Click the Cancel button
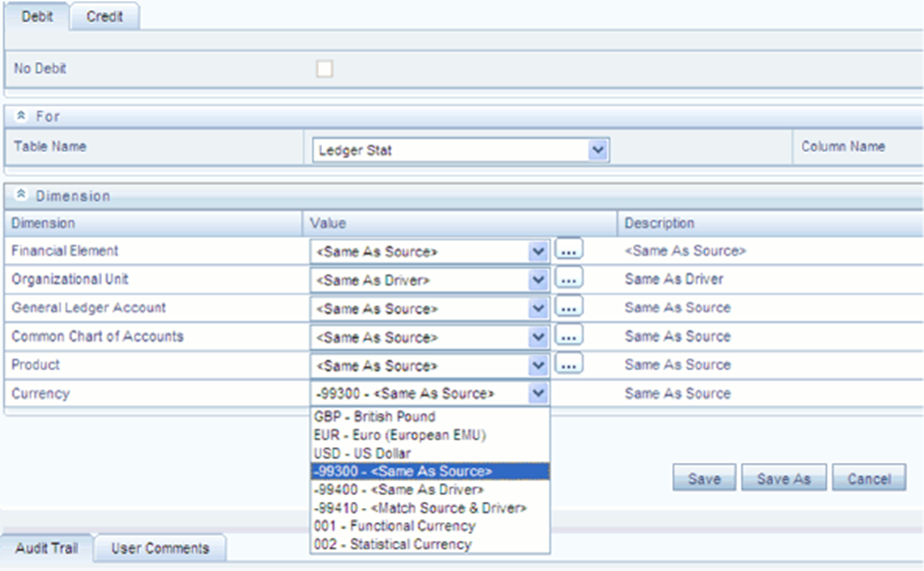Image resolution: width=924 pixels, height=571 pixels. pyautogui.click(x=869, y=478)
